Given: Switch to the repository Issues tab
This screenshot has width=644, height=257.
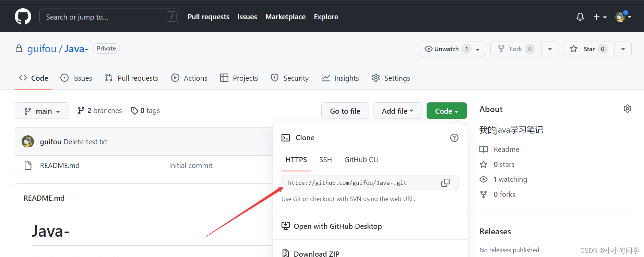Looking at the screenshot, I should pos(76,78).
